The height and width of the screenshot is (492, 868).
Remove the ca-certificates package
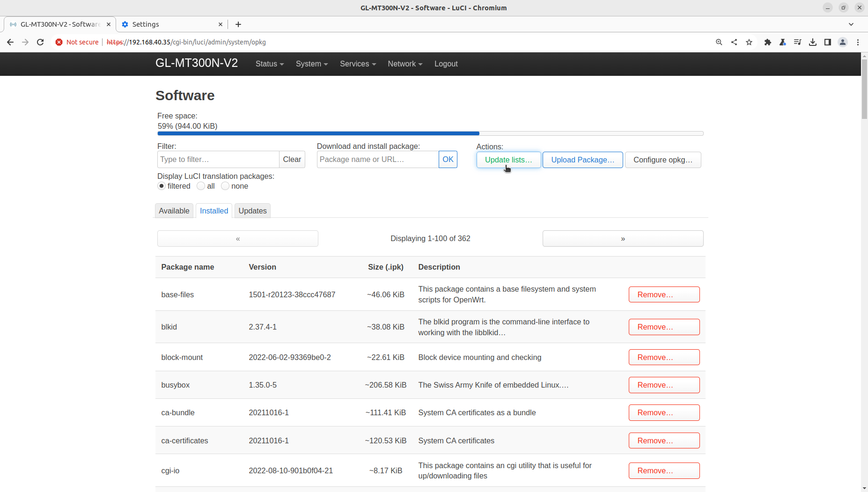click(664, 441)
